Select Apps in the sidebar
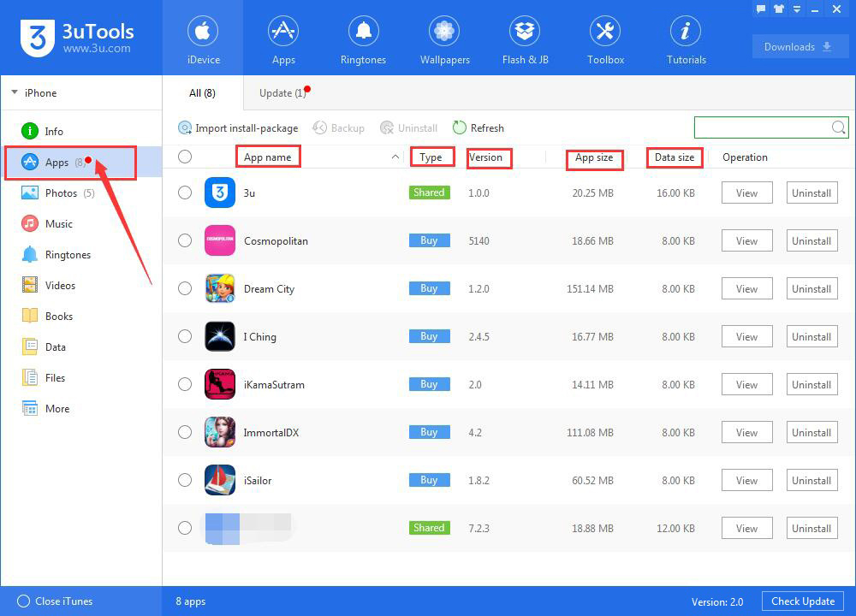Image resolution: width=856 pixels, height=616 pixels. point(80,162)
